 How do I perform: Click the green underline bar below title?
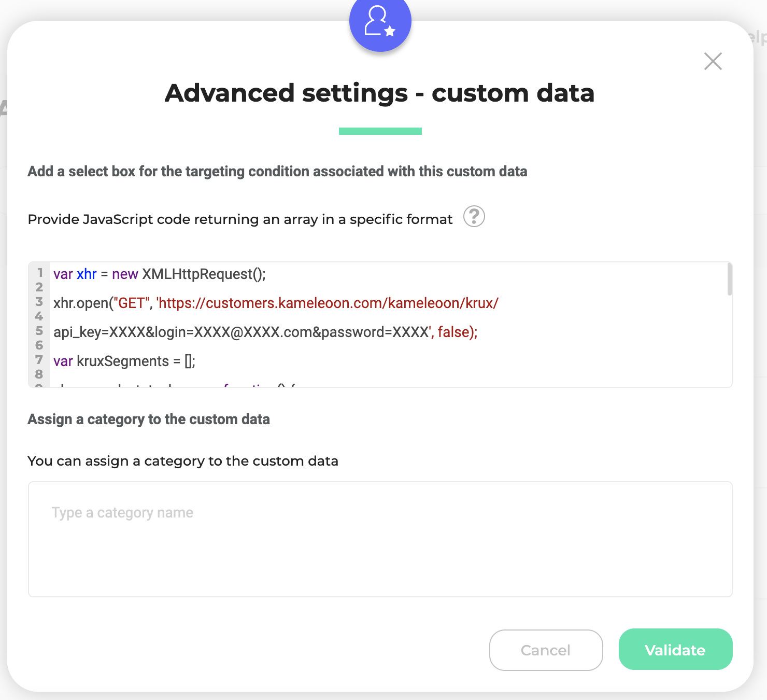tap(380, 131)
